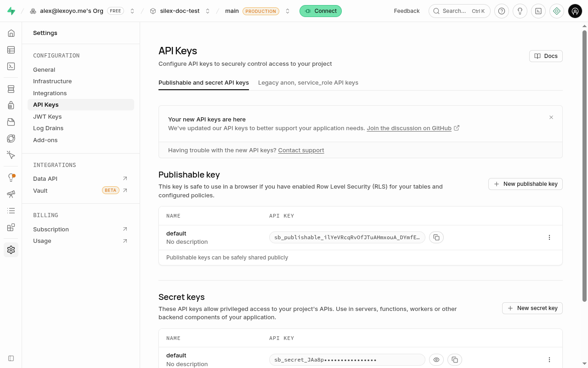Copy the default secret key
Screen dimensions: 588x368
click(x=455, y=360)
